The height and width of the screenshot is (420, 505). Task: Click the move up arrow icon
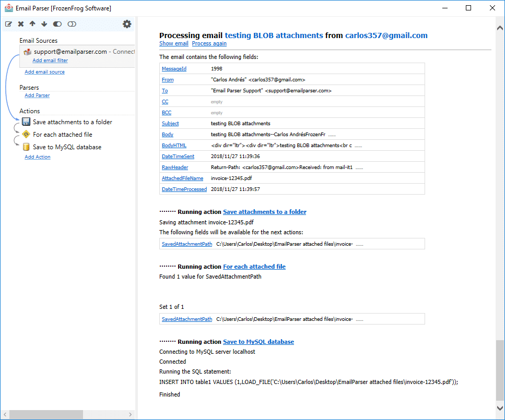pyautogui.click(x=32, y=24)
